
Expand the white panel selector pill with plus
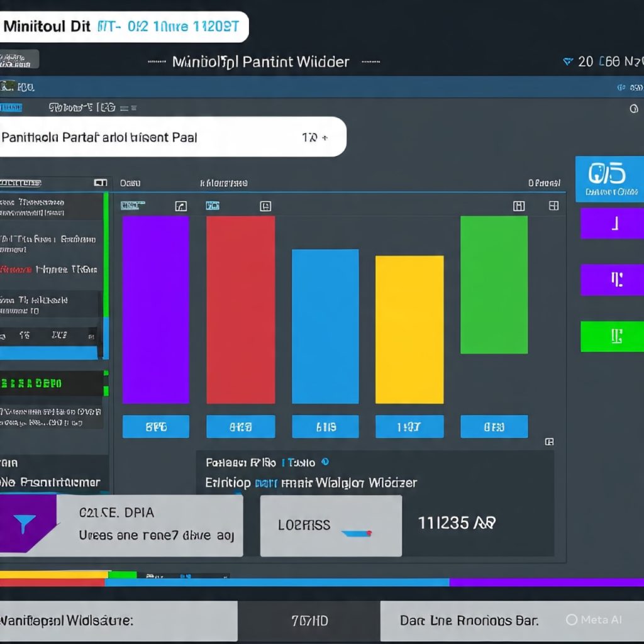(314, 137)
